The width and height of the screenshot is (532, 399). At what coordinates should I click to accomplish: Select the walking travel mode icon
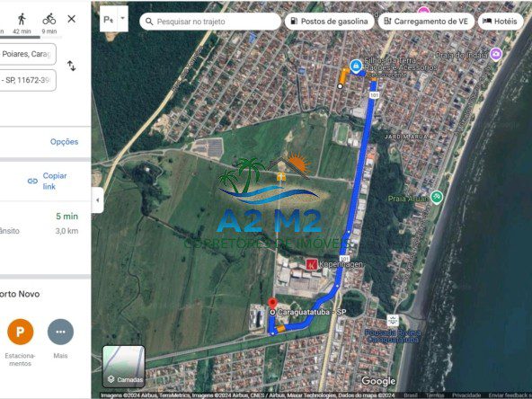coord(22,20)
